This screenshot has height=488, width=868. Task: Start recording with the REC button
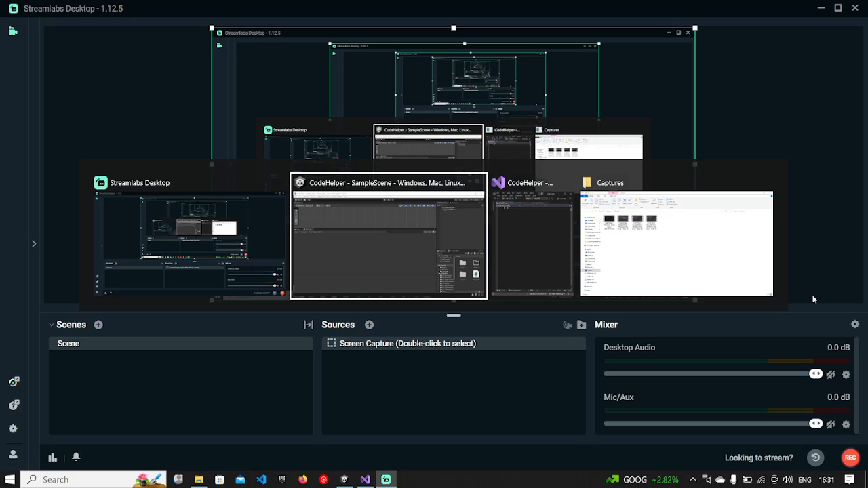click(x=850, y=457)
